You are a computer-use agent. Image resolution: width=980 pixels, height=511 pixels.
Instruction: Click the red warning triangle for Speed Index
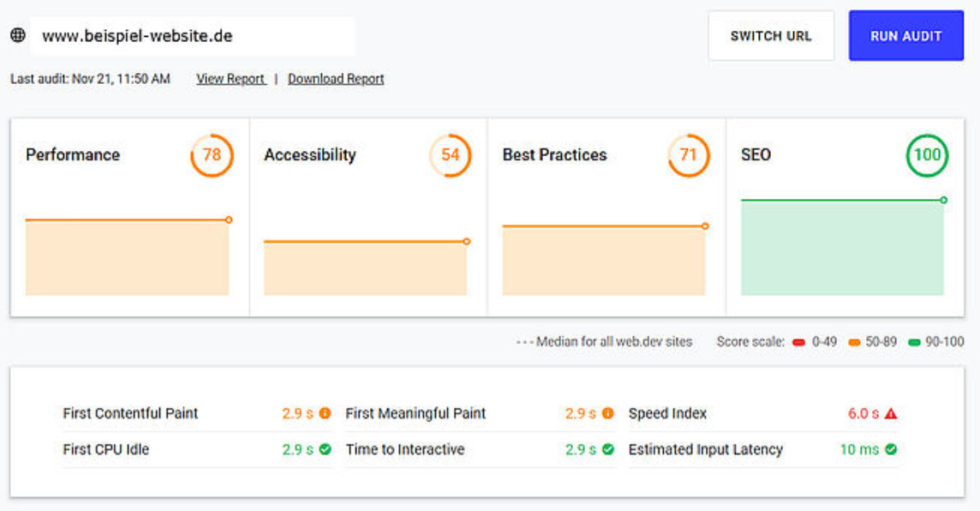891,413
